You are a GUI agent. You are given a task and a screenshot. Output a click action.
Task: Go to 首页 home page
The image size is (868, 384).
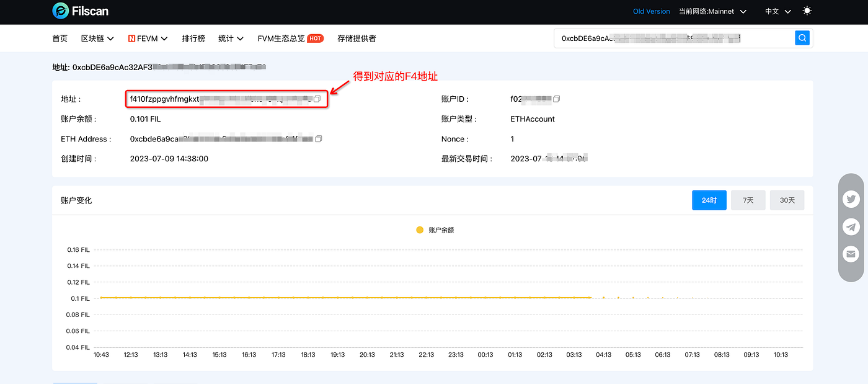[x=60, y=38]
